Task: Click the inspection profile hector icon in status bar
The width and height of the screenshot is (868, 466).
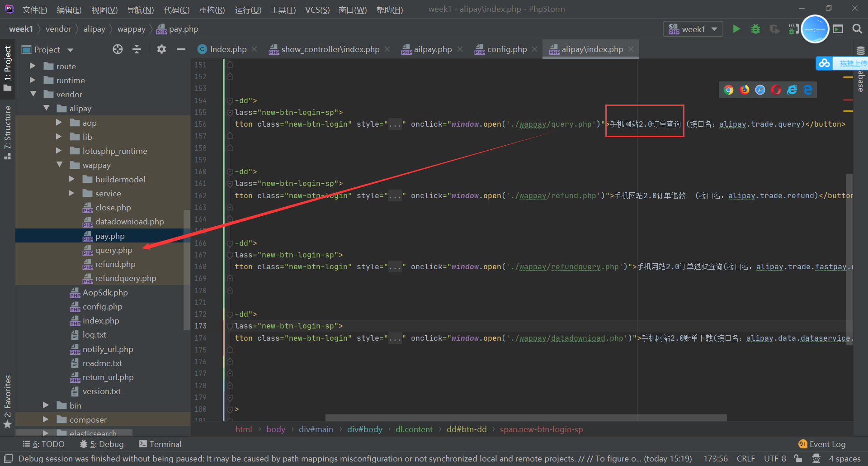Action: (x=816, y=458)
